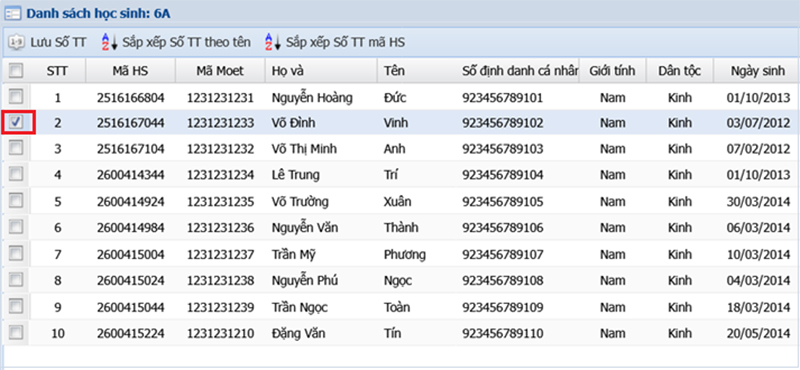Click birth date 20/05/2014
The image size is (800, 370).
pos(758,334)
